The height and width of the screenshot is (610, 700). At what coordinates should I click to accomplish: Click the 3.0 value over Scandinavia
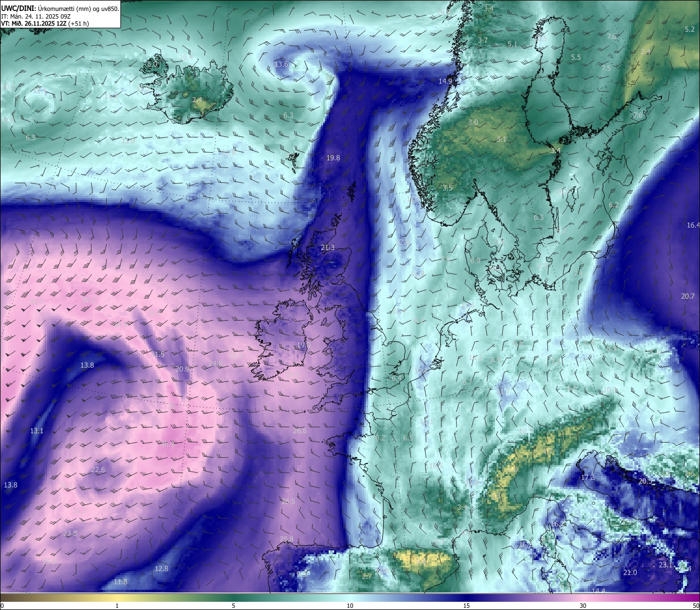[473, 122]
